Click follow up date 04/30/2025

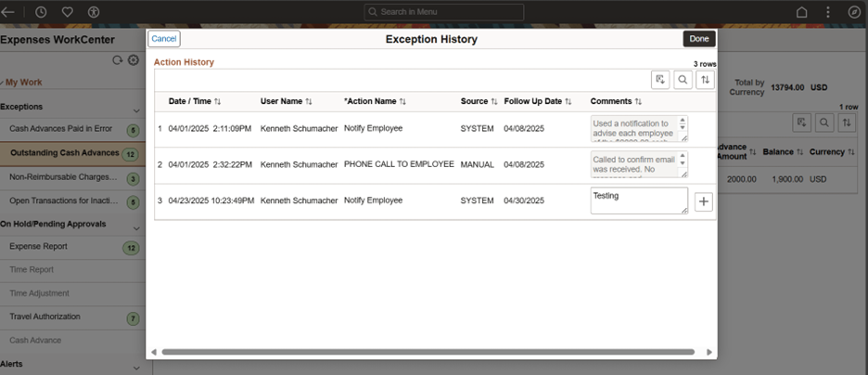(x=524, y=200)
